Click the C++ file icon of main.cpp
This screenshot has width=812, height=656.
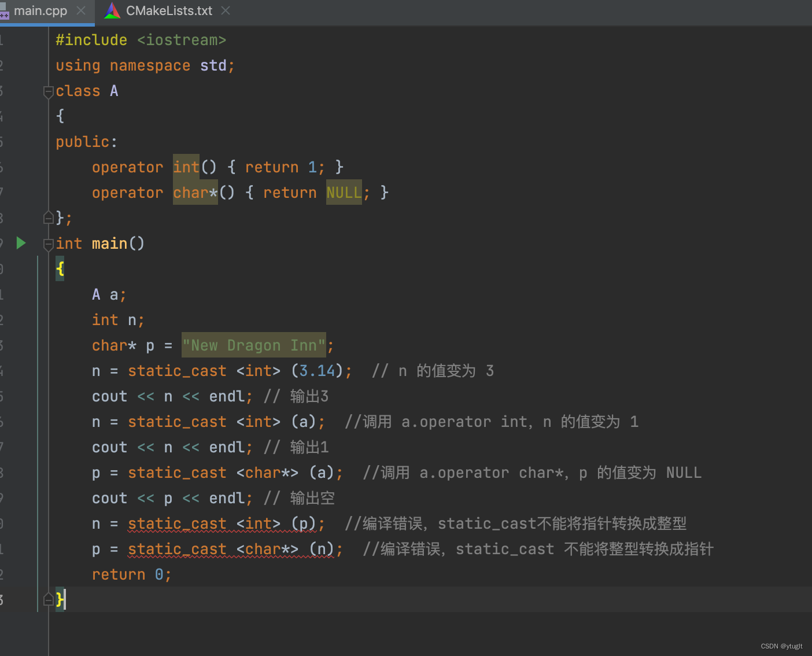(4, 12)
